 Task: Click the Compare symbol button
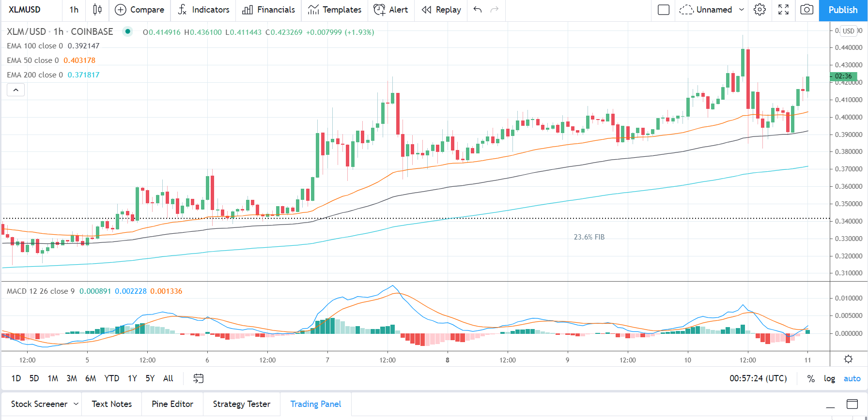click(x=139, y=10)
